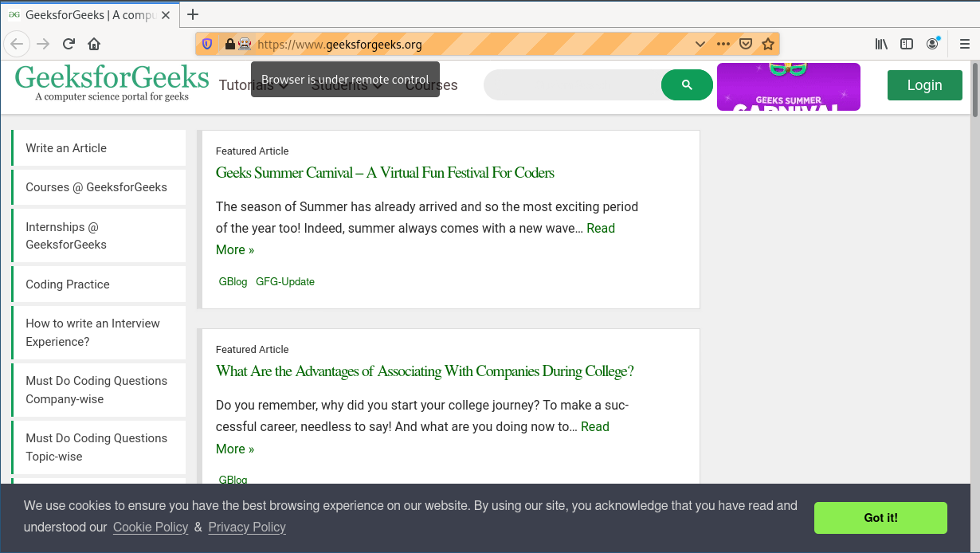Open Must Do Coding Questions Topic-wise
Screen dimensions: 980x553
tap(99, 447)
